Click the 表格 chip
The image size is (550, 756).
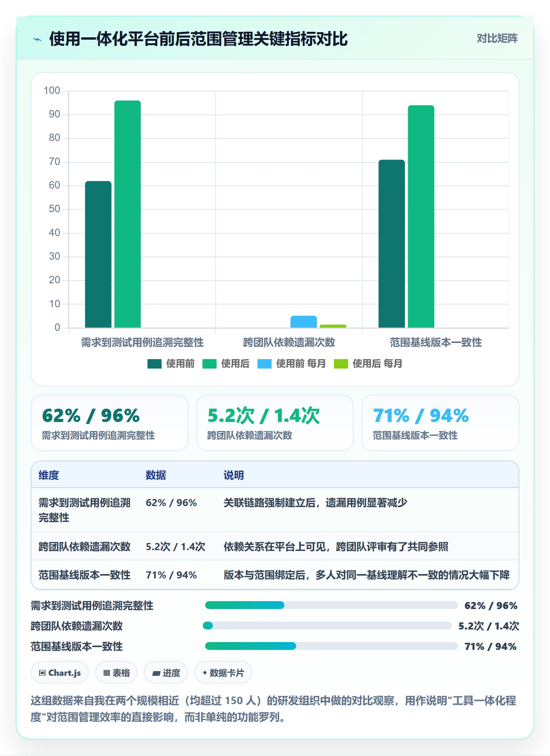click(x=116, y=673)
